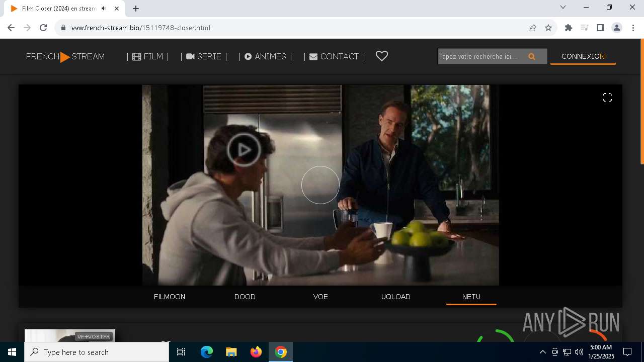Open Task View on taskbar
The width and height of the screenshot is (644, 362).
click(181, 352)
